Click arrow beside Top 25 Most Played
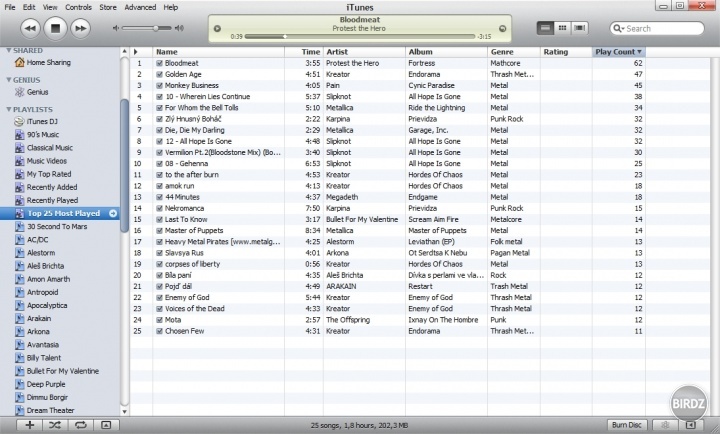 (113, 213)
